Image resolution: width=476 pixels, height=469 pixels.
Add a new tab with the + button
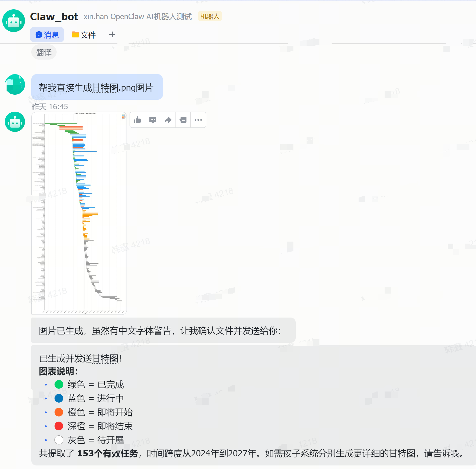(x=112, y=35)
